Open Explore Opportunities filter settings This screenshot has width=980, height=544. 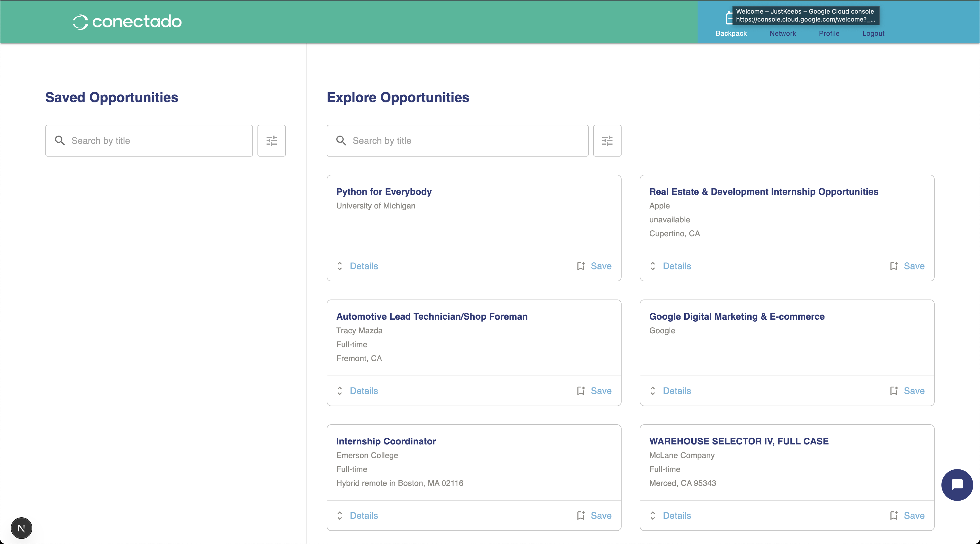click(x=607, y=141)
